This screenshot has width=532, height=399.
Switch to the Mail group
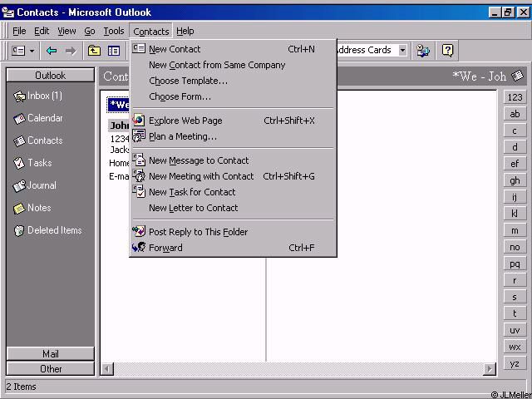(50, 354)
